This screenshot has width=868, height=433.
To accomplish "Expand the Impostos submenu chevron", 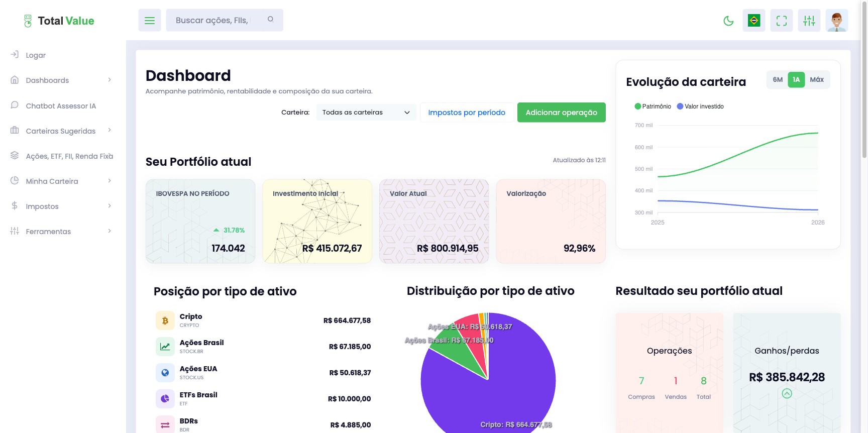I will 110,206.
